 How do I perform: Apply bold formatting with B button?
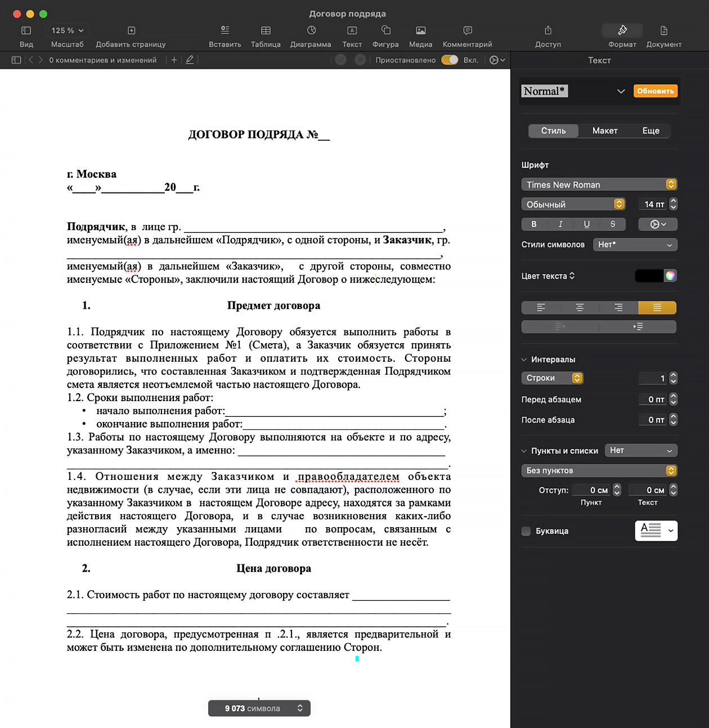pyautogui.click(x=534, y=224)
